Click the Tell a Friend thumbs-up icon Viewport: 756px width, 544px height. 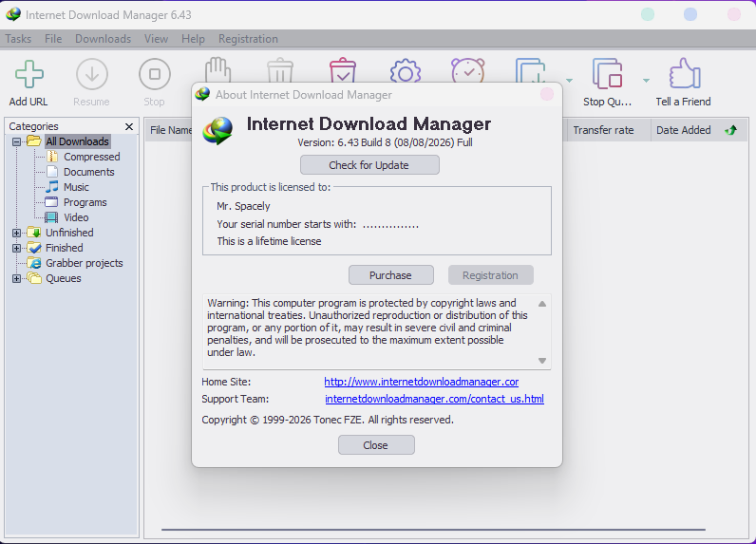pyautogui.click(x=685, y=73)
